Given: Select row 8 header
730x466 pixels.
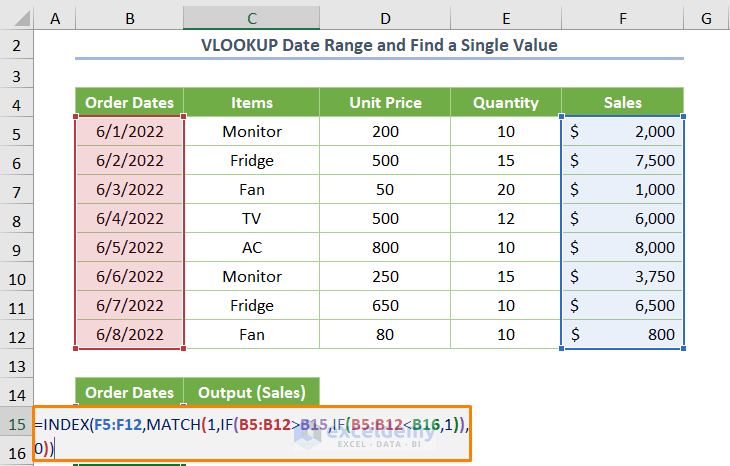Looking at the screenshot, I should point(17,218).
